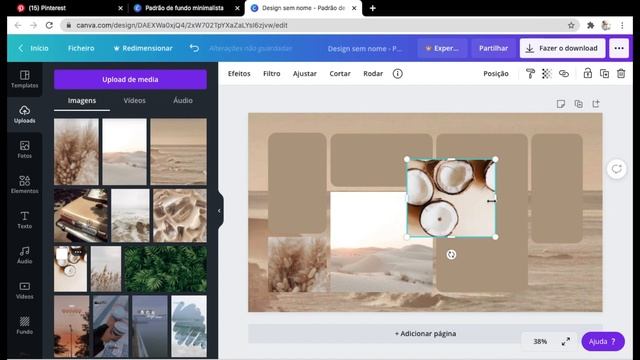The width and height of the screenshot is (640, 360).
Task: Click the copy style paint roller icon
Action: coord(530,73)
